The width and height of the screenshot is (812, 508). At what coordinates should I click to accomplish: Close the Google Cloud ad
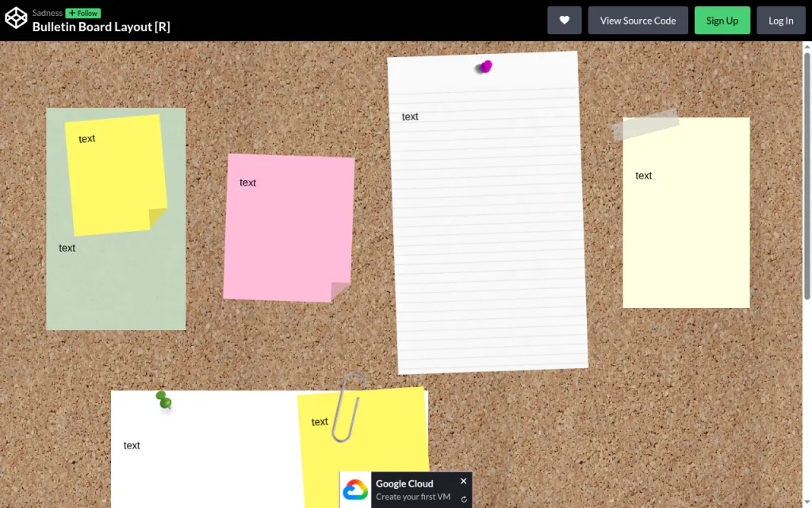pos(463,481)
